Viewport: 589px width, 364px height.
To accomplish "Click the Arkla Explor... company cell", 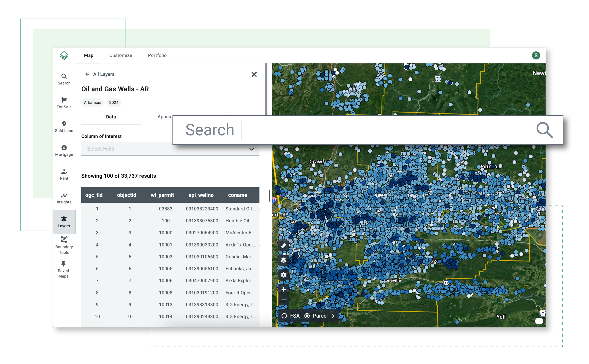I will (x=240, y=281).
